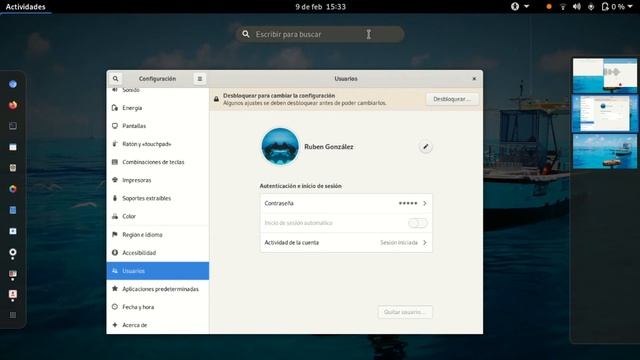Click the Pantallas monitor icon in sidebar
This screenshot has width=640, height=360.
[115, 126]
